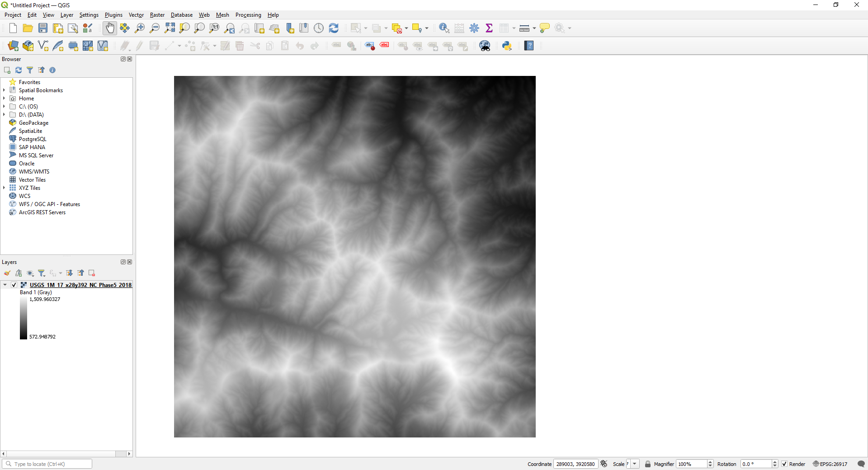
Task: Select the Map Tips speech bubble icon
Action: click(545, 28)
